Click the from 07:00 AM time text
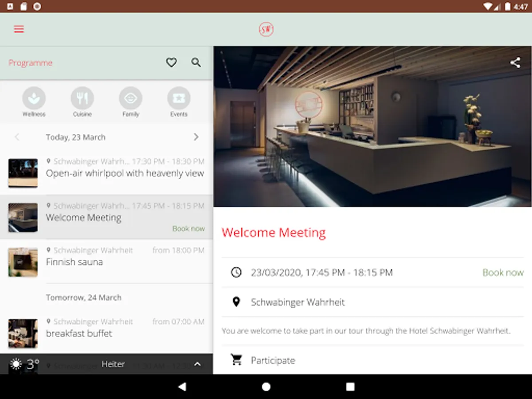532x399 pixels. pos(178,321)
